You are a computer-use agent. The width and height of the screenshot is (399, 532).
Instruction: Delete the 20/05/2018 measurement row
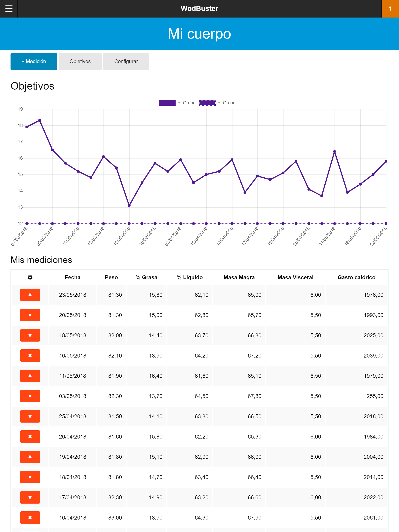tap(30, 315)
